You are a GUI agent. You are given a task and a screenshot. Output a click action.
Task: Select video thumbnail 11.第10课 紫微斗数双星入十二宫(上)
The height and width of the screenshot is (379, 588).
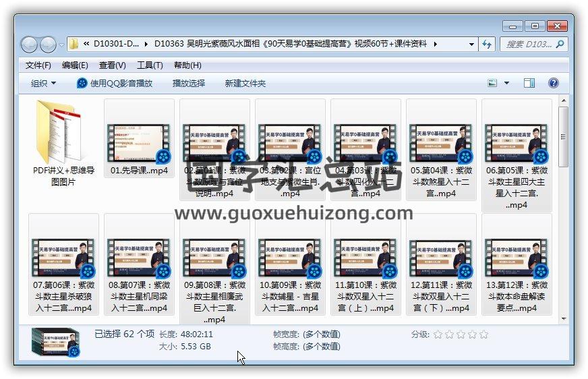pyautogui.click(x=365, y=258)
